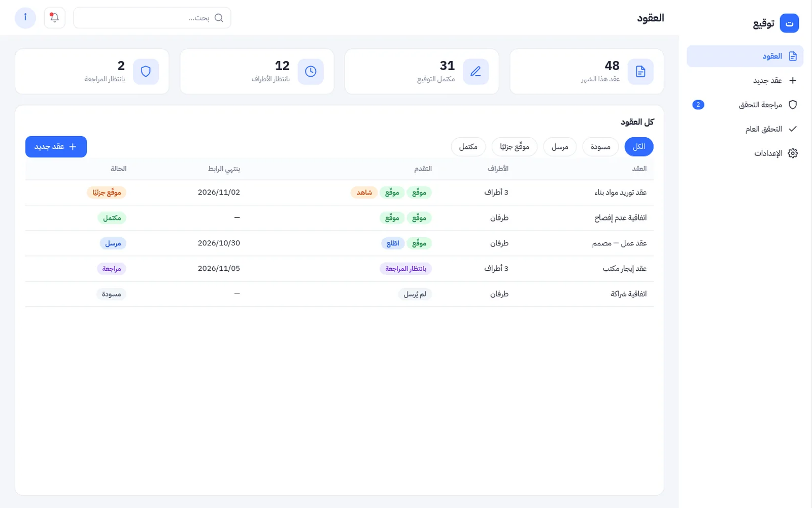Click the clock icon on بانتظار الأطراف card
The width and height of the screenshot is (812, 508).
[x=311, y=72]
